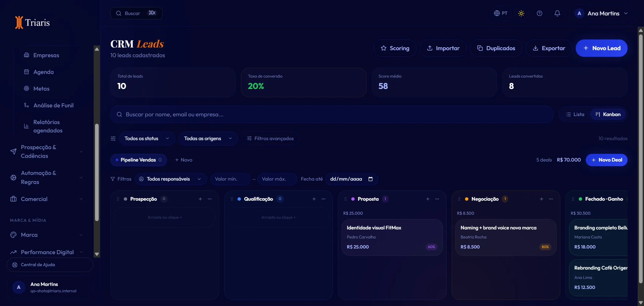644x306 pixels.
Task: Open Rebranding Café deal card
Action: coord(599,278)
